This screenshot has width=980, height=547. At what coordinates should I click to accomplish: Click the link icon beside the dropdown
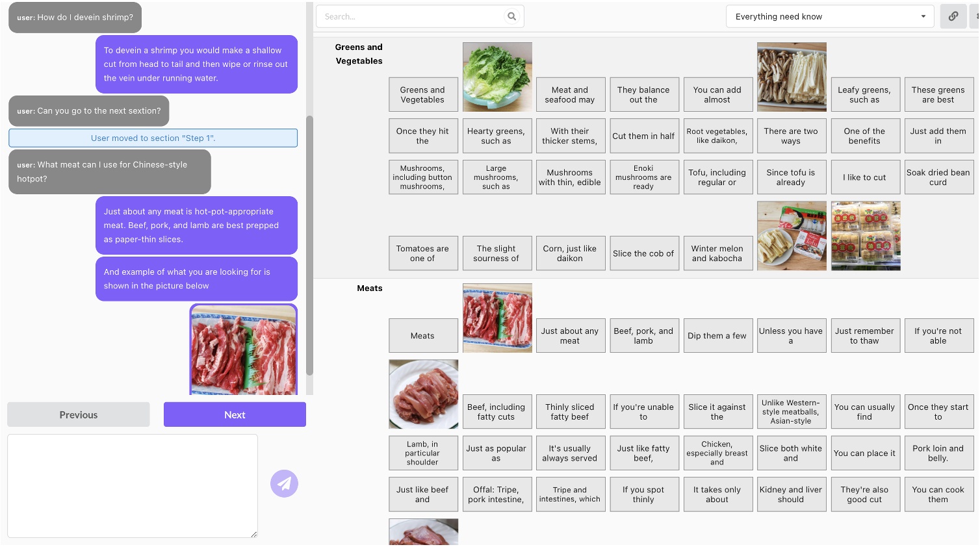point(953,16)
